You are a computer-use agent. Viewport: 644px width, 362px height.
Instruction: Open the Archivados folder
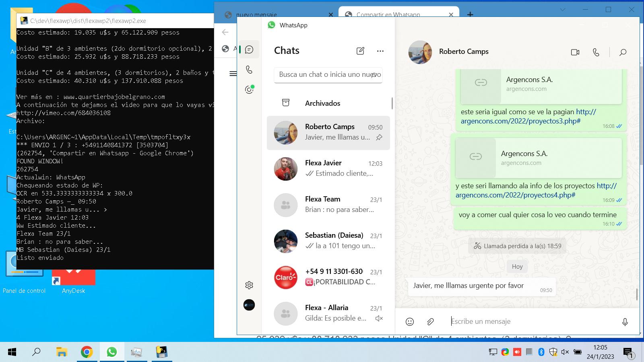click(328, 103)
